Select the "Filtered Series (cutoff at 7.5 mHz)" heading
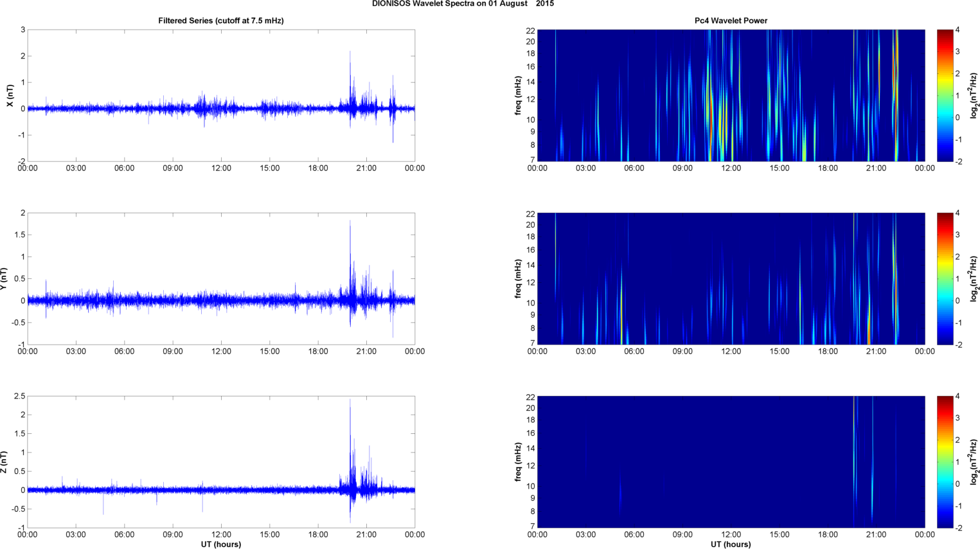The image size is (980, 549). [221, 21]
